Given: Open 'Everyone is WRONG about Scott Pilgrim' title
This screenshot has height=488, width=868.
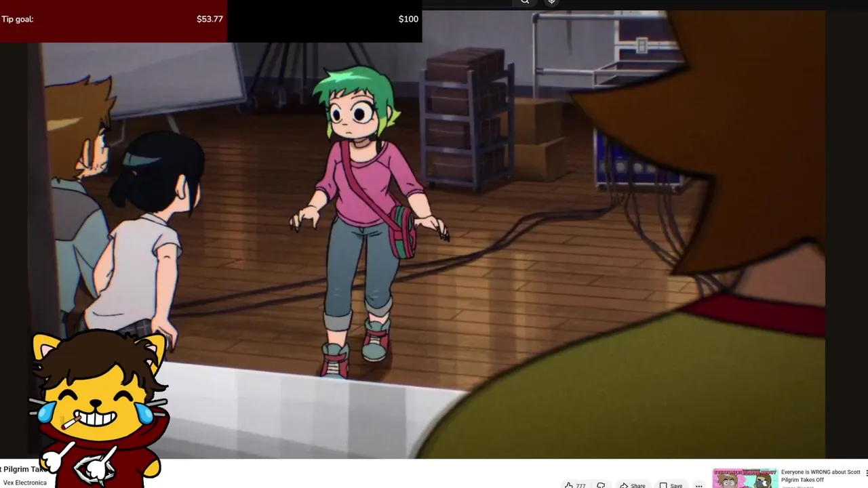Looking at the screenshot, I should point(821,476).
